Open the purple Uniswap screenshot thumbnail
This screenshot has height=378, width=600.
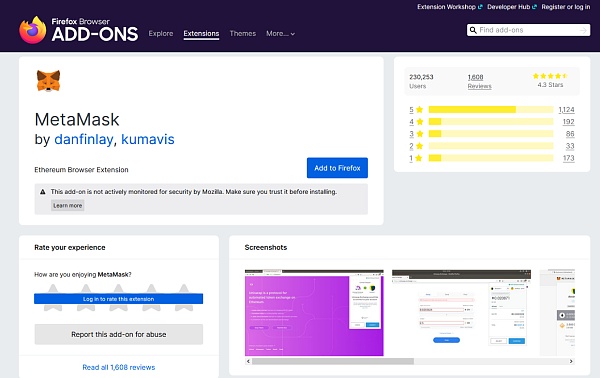click(314, 313)
